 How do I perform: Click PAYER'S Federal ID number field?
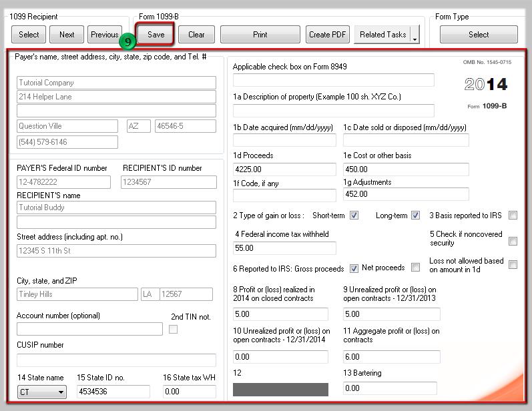[x=63, y=182]
